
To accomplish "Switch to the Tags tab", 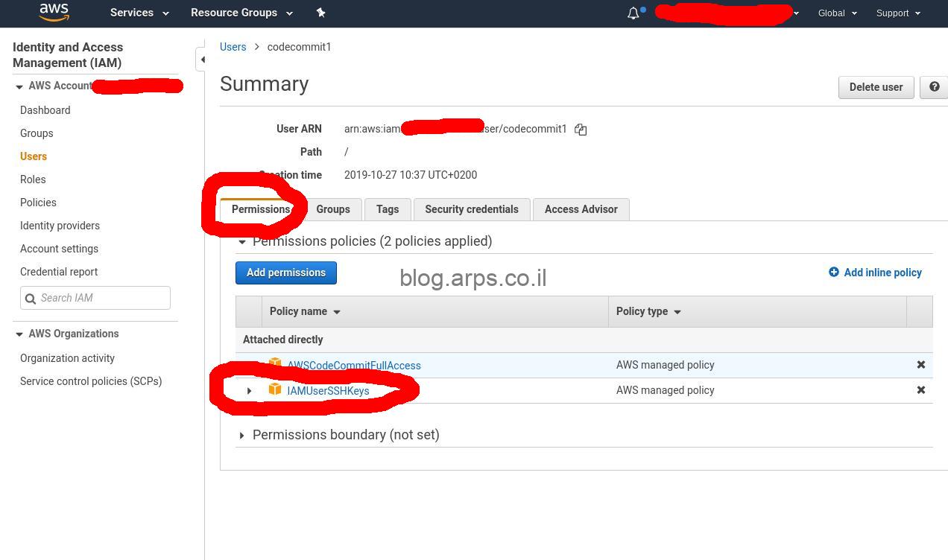I will coord(388,209).
